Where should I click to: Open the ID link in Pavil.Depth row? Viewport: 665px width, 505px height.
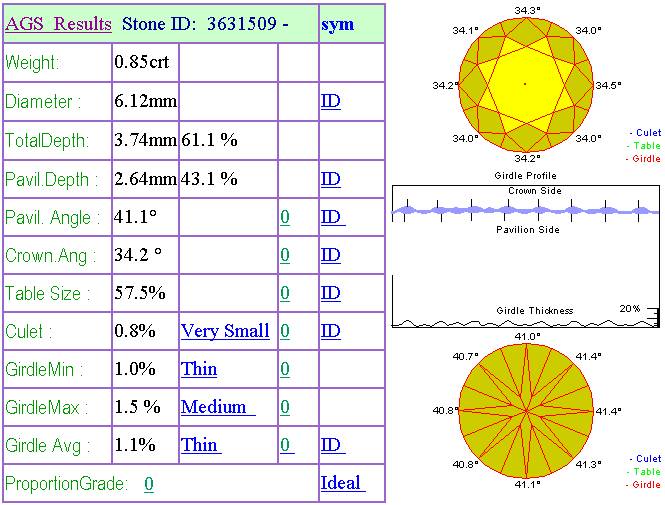[331, 179]
